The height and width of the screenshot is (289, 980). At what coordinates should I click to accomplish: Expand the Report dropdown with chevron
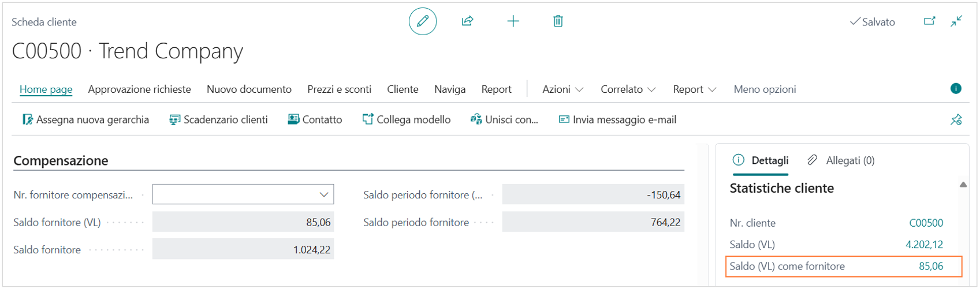pos(694,89)
